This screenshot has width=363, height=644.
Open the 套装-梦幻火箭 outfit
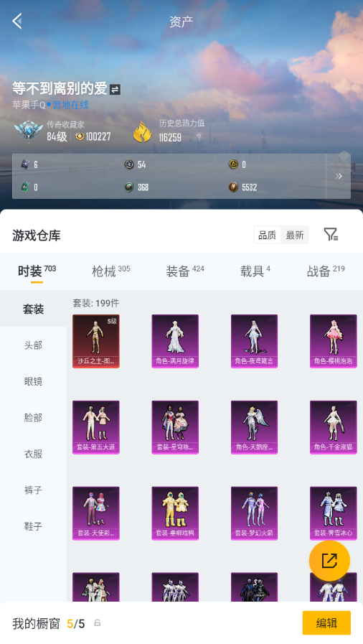(254, 513)
